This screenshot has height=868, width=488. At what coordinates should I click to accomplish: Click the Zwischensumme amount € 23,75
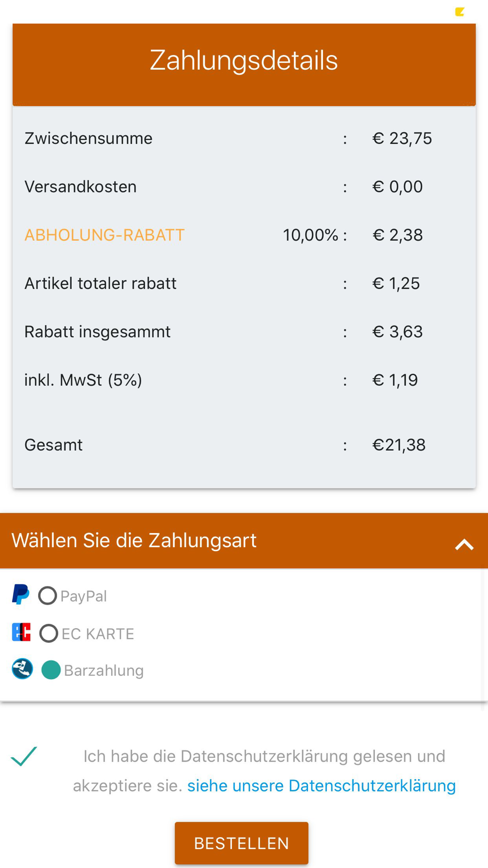[x=402, y=138]
